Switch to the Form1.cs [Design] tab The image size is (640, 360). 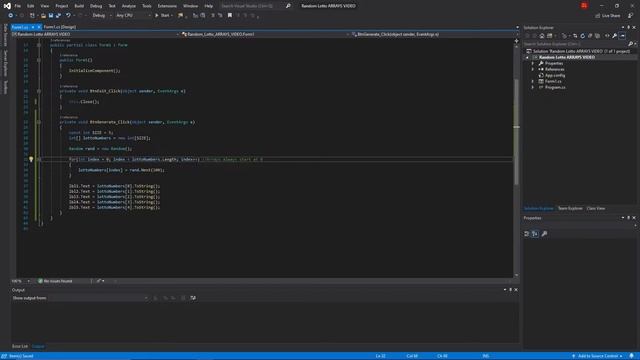click(60, 27)
